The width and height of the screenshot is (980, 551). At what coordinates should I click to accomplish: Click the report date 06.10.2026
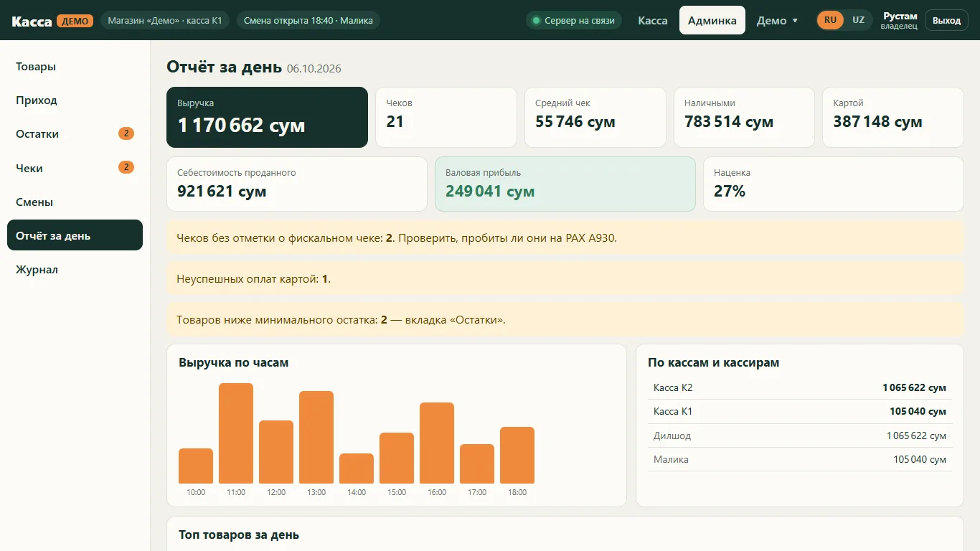(314, 69)
